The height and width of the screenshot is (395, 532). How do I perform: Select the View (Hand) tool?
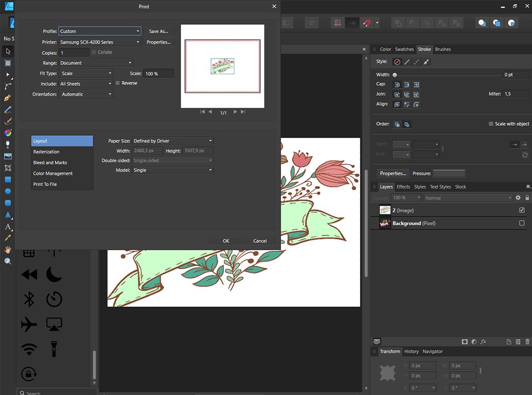[x=7, y=249]
